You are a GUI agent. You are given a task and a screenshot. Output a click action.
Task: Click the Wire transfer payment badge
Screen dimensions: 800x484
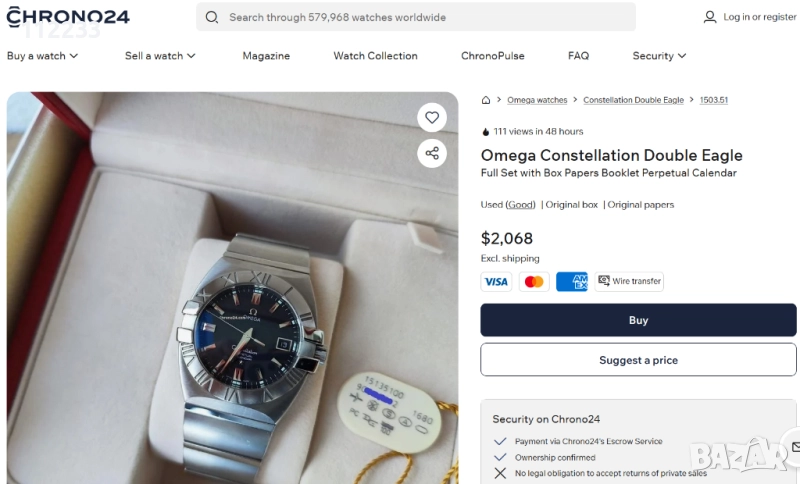pyautogui.click(x=629, y=282)
